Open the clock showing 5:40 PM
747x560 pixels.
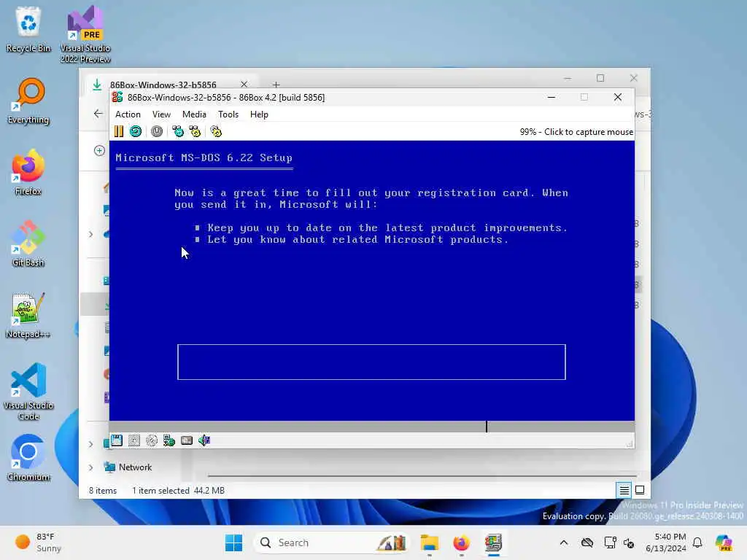coord(665,542)
